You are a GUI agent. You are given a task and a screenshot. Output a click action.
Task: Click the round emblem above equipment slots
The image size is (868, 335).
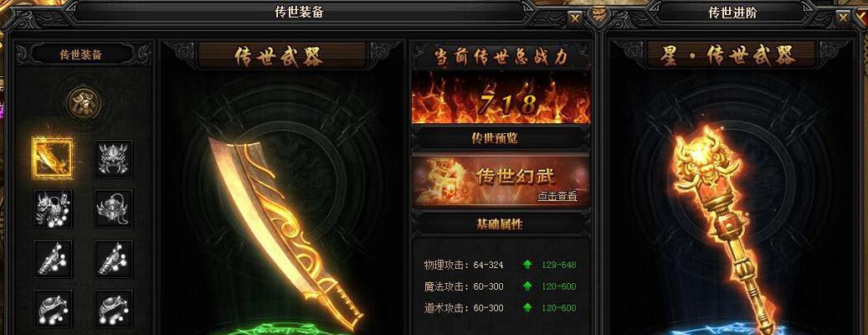coord(84,103)
